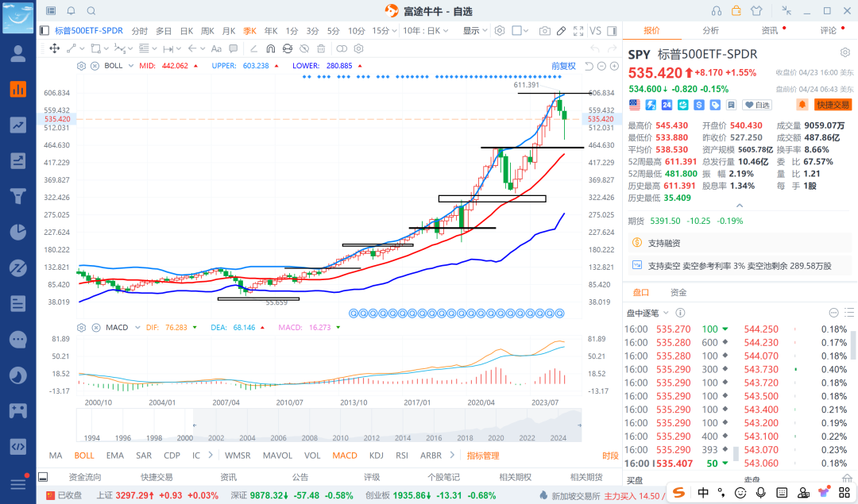Screen dimensions: 858x504
Task: Open the filter funnel sidebar icon
Action: pos(18,196)
